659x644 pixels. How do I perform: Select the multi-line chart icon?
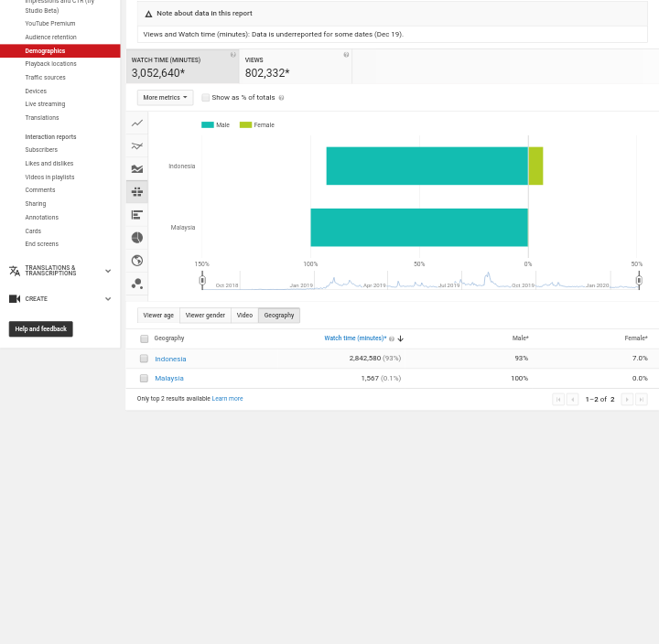[x=136, y=145]
